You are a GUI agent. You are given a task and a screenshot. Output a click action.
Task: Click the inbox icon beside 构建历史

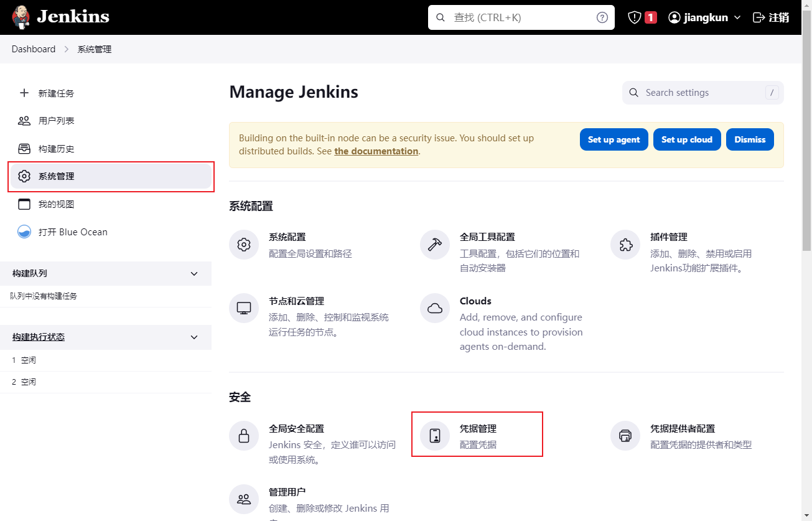[x=24, y=149]
